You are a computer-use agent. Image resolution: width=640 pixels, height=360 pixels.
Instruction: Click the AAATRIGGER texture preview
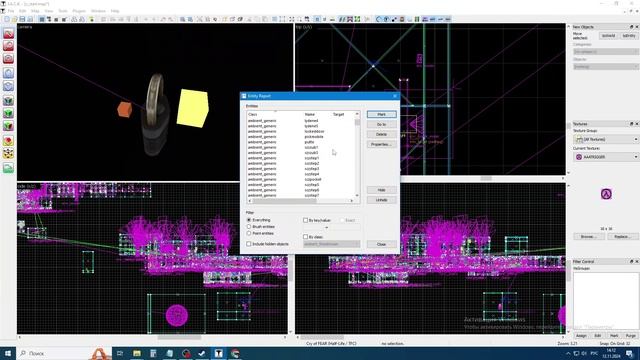(606, 194)
